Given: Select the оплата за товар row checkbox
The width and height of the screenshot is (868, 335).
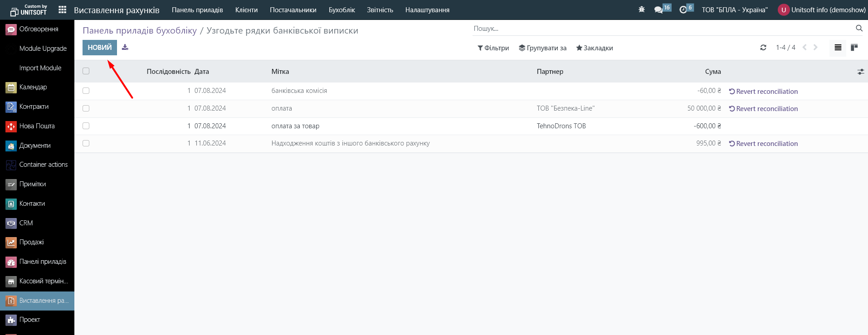Looking at the screenshot, I should pos(86,126).
